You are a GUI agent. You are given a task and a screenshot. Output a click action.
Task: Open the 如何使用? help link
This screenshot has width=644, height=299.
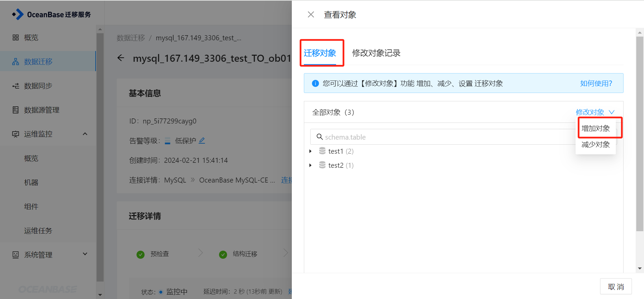596,83
